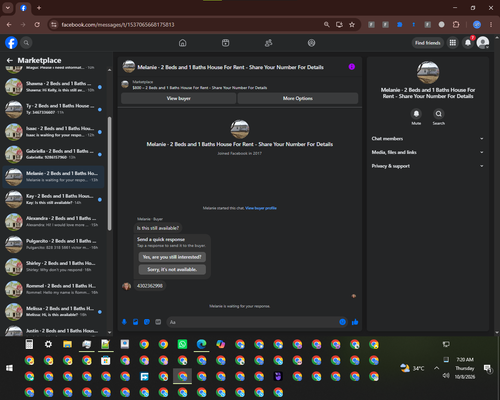Select the Melanie conversation in the list
Viewport: 500px width, 400px height.
pyautogui.click(x=53, y=177)
